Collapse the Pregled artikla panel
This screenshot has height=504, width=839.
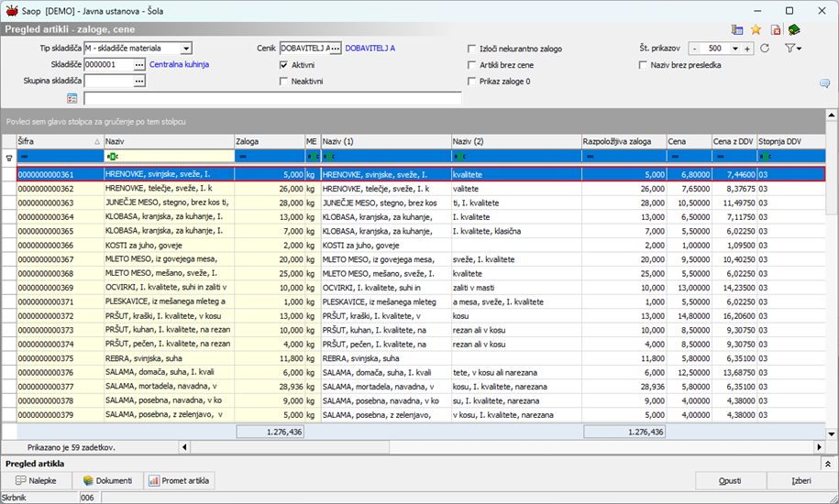point(828,464)
